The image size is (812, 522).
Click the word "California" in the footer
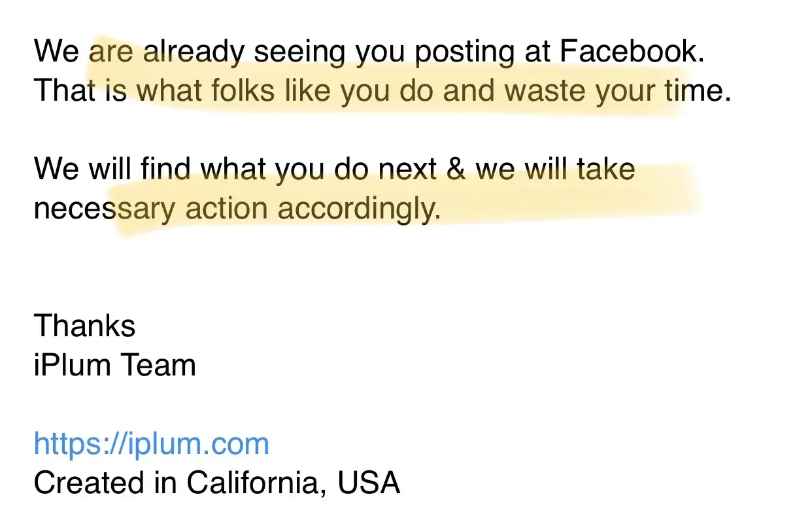257,483
